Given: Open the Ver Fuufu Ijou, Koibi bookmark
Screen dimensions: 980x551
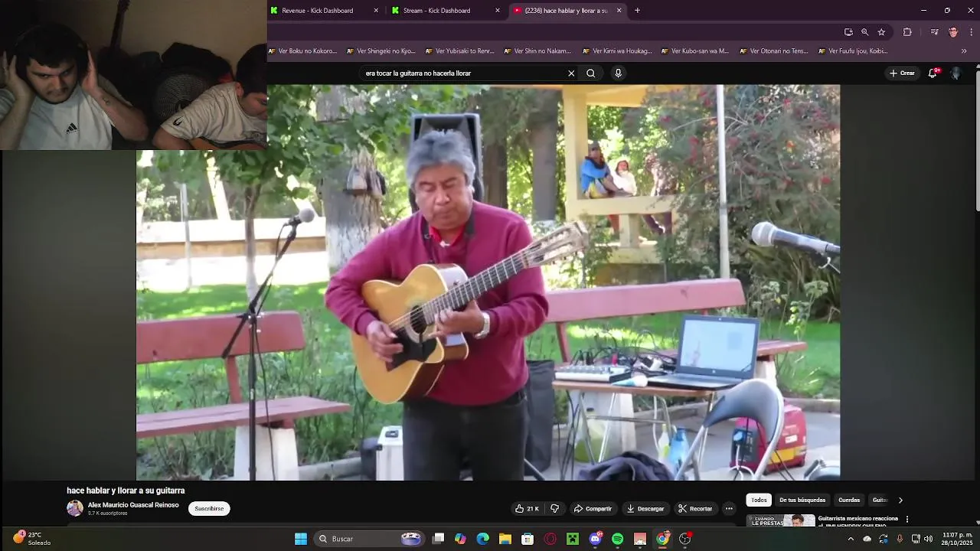Looking at the screenshot, I should click(x=853, y=51).
